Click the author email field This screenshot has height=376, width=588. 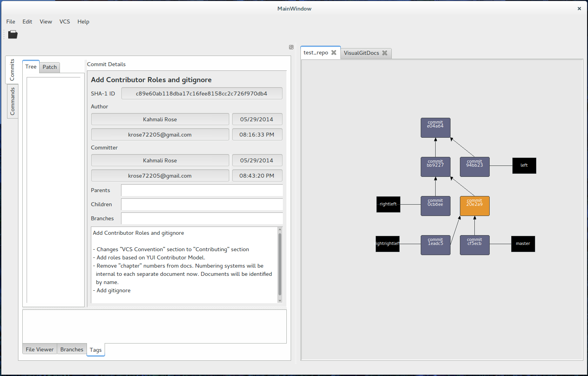(160, 135)
